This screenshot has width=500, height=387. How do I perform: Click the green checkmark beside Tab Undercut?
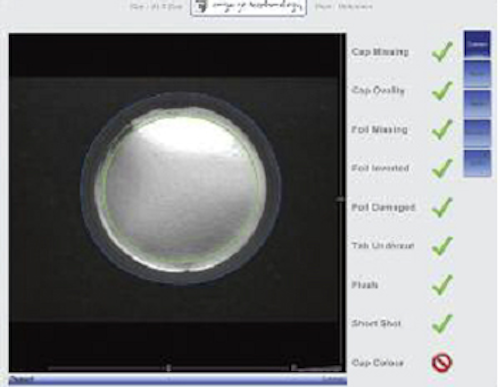[442, 246]
